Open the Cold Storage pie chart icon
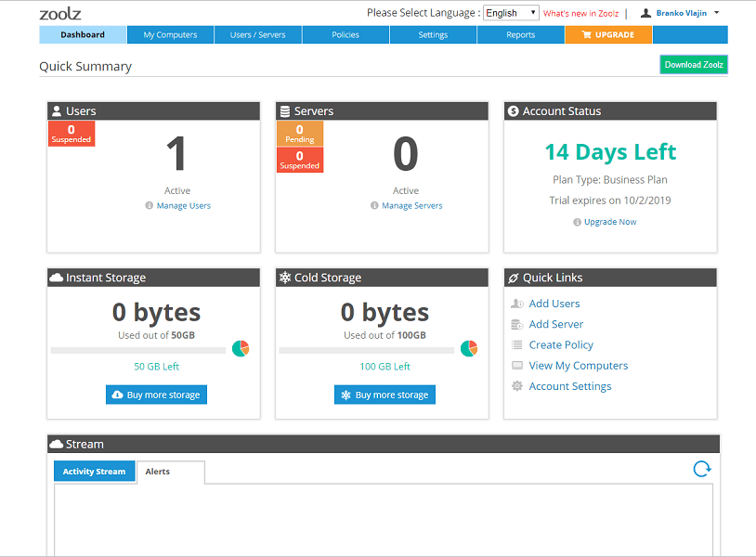Viewport: 756px width, 557px height. [x=469, y=348]
